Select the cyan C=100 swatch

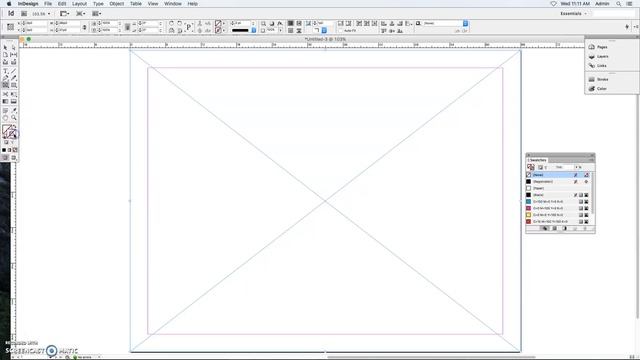pos(558,202)
